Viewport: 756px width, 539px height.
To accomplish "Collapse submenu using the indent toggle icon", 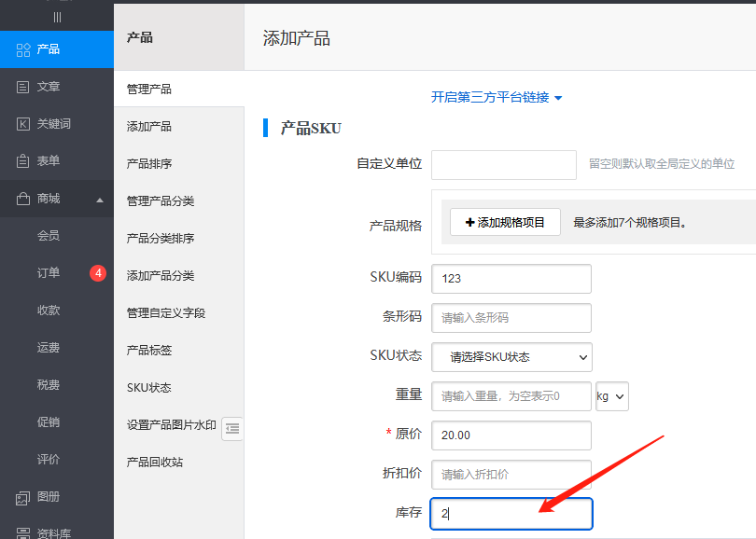I will (232, 428).
